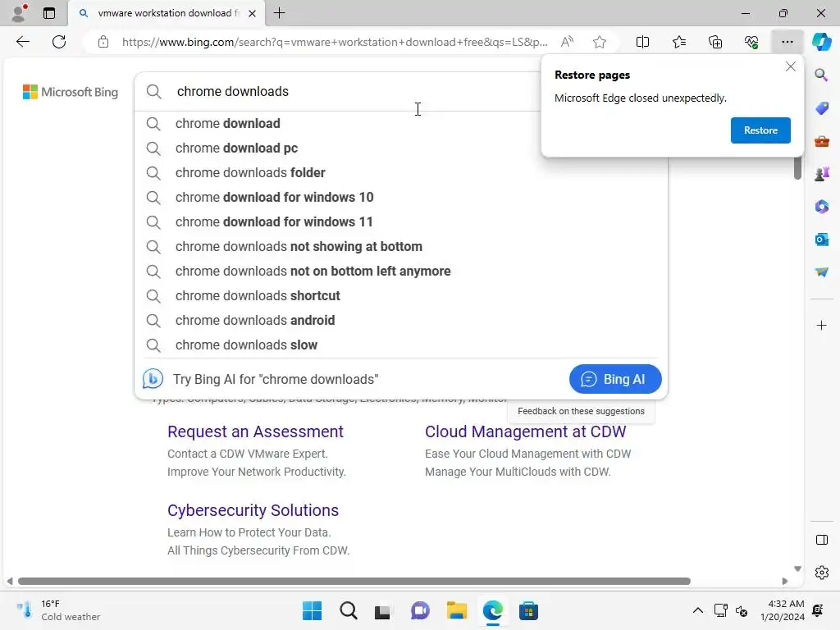Select "chrome downloads not showing at bottom"
Image resolution: width=840 pixels, height=630 pixels.
point(400,246)
